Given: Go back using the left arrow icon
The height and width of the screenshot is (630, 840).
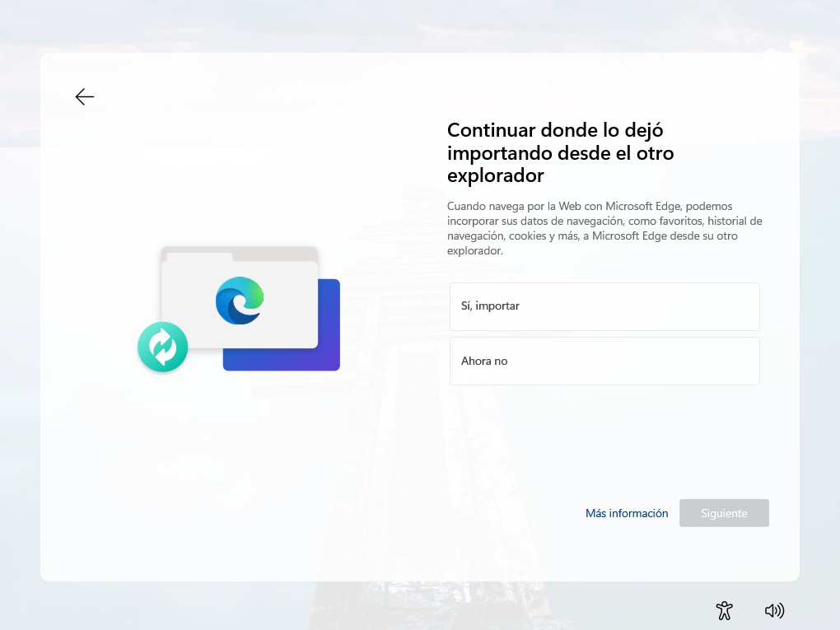Looking at the screenshot, I should [x=85, y=97].
